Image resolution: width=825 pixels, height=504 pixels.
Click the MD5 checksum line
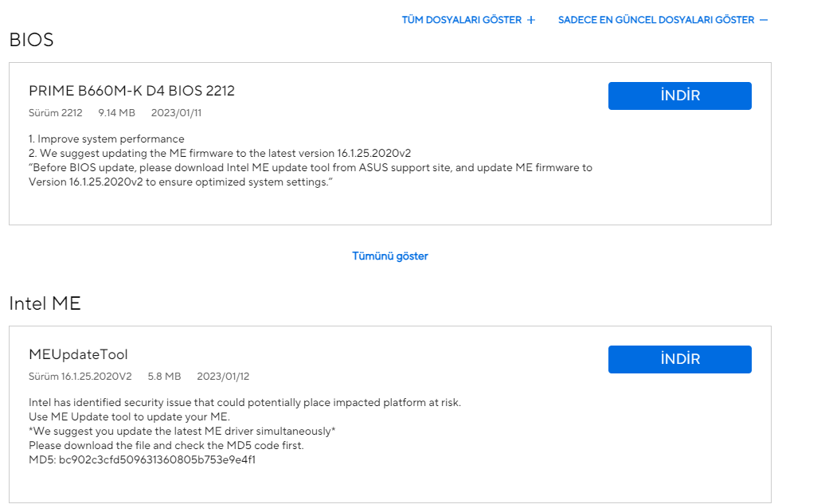[x=142, y=459]
